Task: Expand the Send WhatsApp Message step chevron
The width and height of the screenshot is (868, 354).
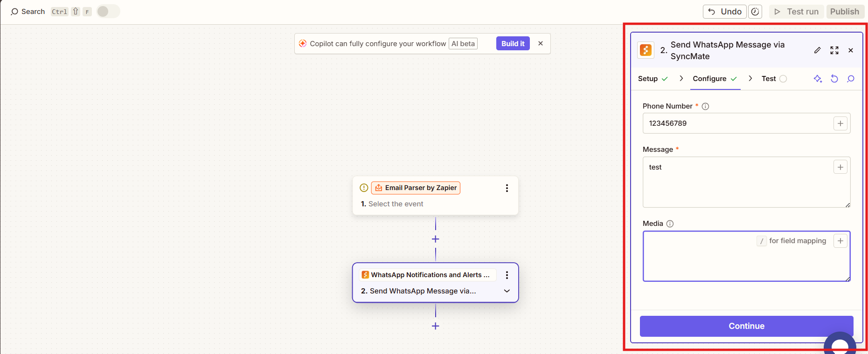Action: [507, 291]
